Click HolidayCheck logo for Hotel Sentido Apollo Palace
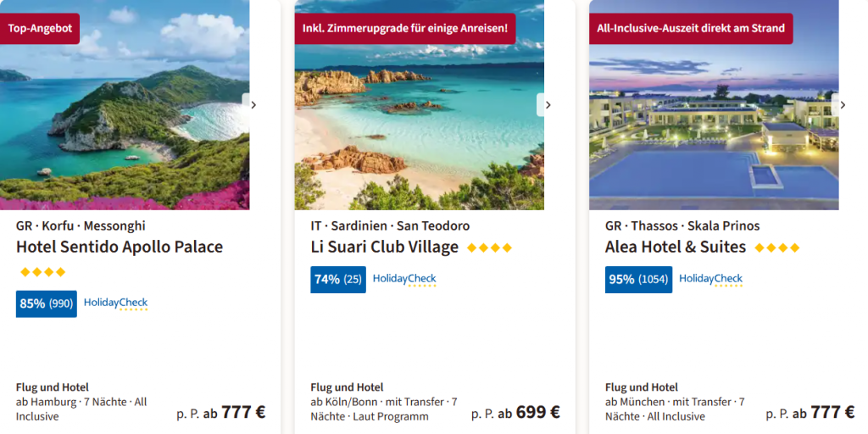This screenshot has height=434, width=868. (115, 303)
